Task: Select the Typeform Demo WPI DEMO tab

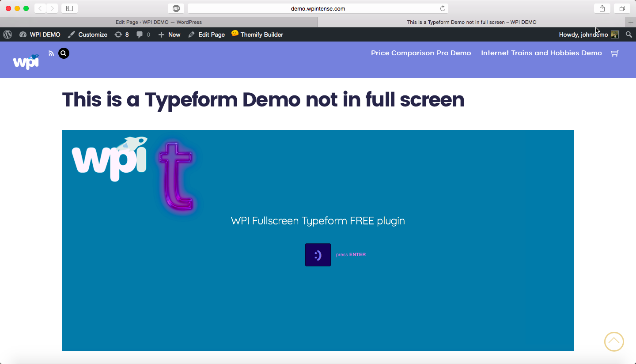Action: pyautogui.click(x=472, y=22)
